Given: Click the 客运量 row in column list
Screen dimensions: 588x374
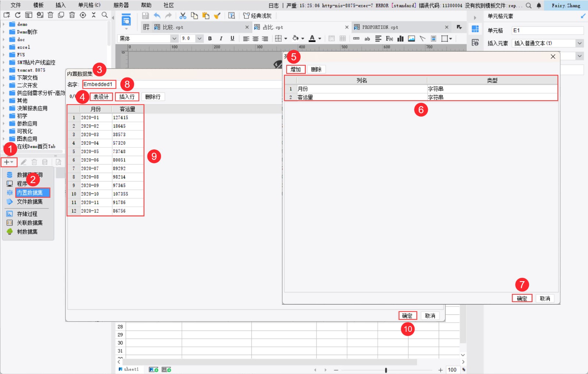Looking at the screenshot, I should click(x=421, y=97).
